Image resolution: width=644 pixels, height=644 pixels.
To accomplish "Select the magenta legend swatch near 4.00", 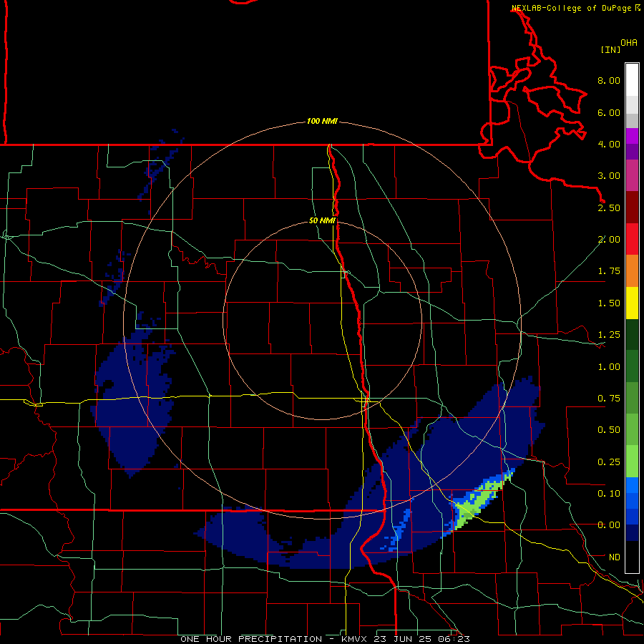I will point(632,136).
